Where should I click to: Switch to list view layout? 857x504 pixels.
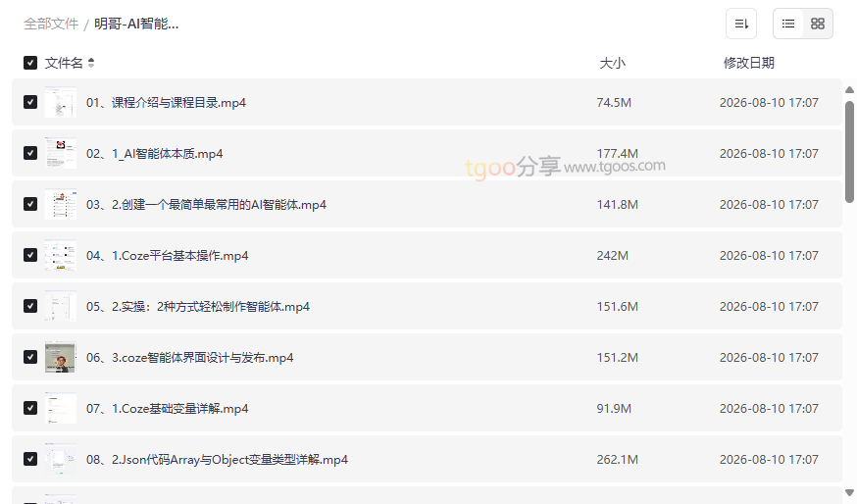pos(788,24)
